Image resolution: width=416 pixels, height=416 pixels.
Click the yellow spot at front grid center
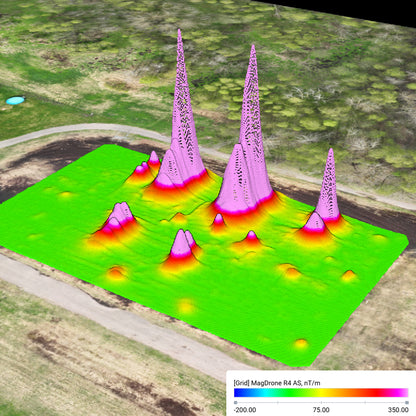[x=186, y=306]
